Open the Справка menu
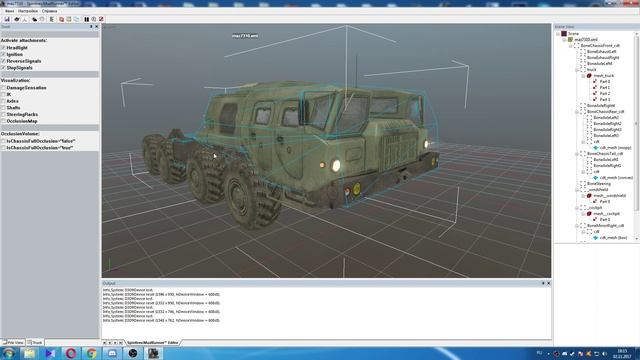The image size is (640, 360). (x=49, y=11)
